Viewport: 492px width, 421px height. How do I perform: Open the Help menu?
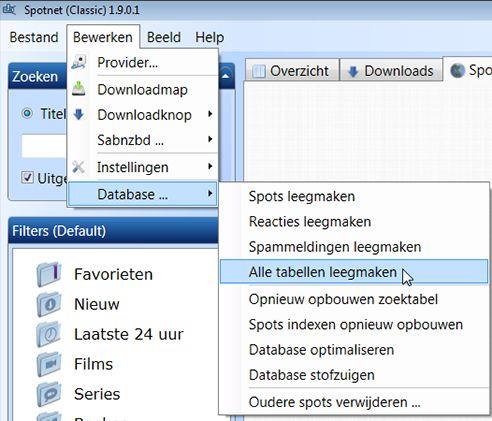click(210, 38)
